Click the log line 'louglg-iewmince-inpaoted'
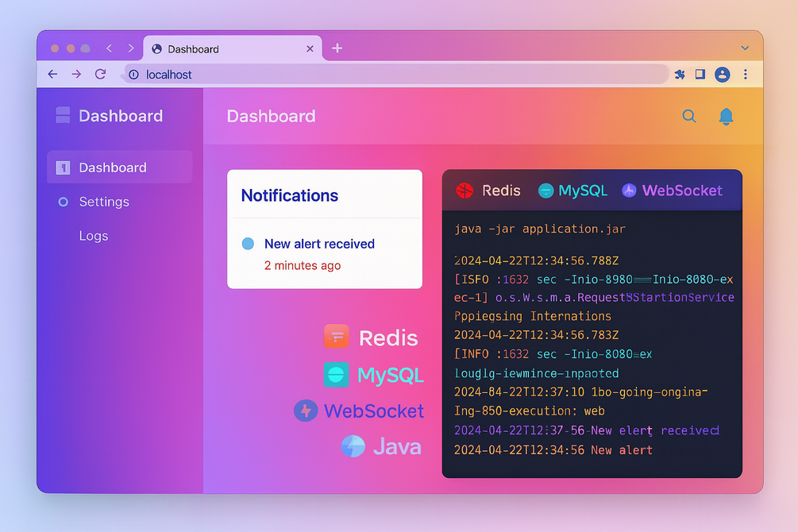Image resolution: width=798 pixels, height=532 pixels. tap(537, 373)
